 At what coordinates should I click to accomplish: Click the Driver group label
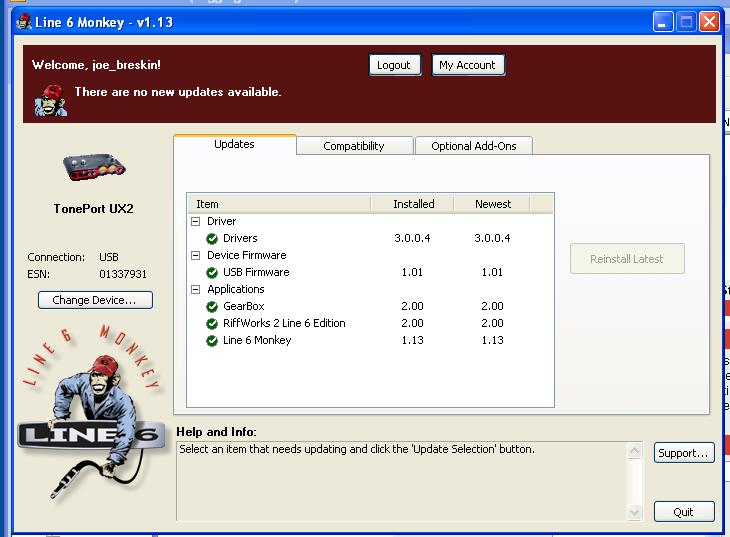(222, 221)
